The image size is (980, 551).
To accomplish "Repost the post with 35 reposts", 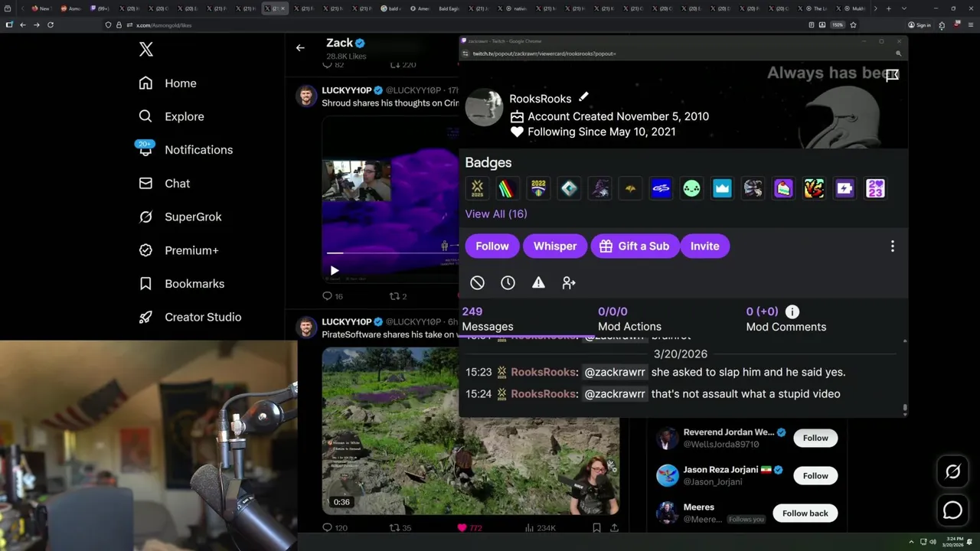I will [x=400, y=527].
